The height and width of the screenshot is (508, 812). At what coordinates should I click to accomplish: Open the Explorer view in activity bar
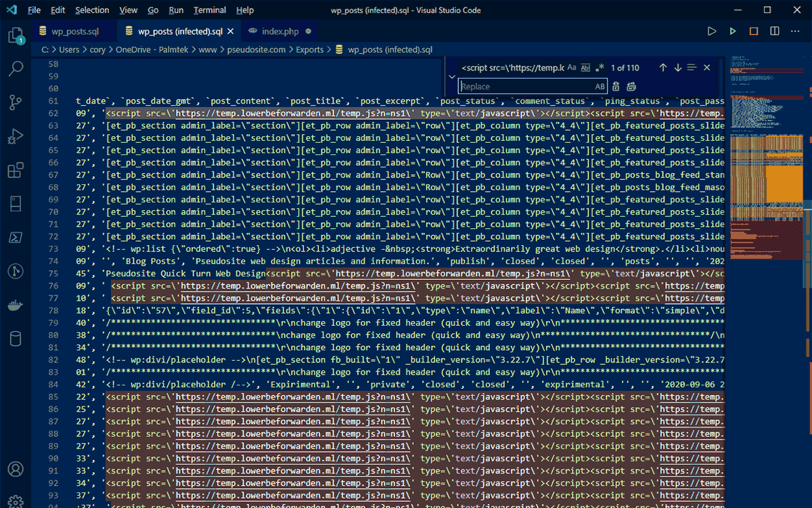click(x=15, y=35)
